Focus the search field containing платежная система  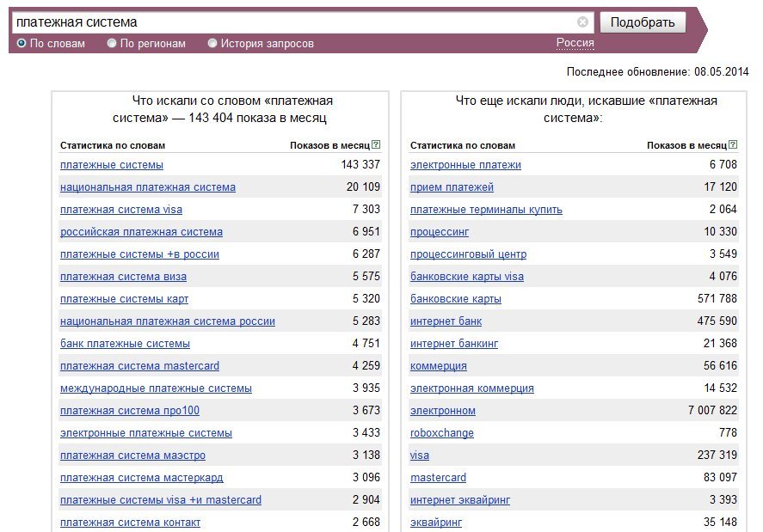[x=294, y=21]
